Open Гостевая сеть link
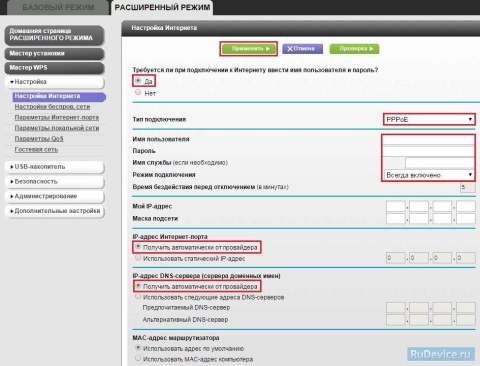The image size is (480, 366). pos(36,149)
